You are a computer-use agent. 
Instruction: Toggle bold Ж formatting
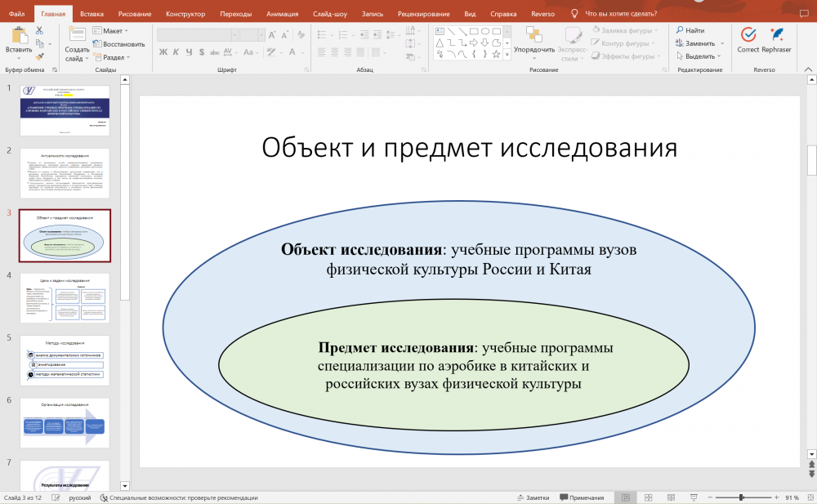[x=163, y=52]
